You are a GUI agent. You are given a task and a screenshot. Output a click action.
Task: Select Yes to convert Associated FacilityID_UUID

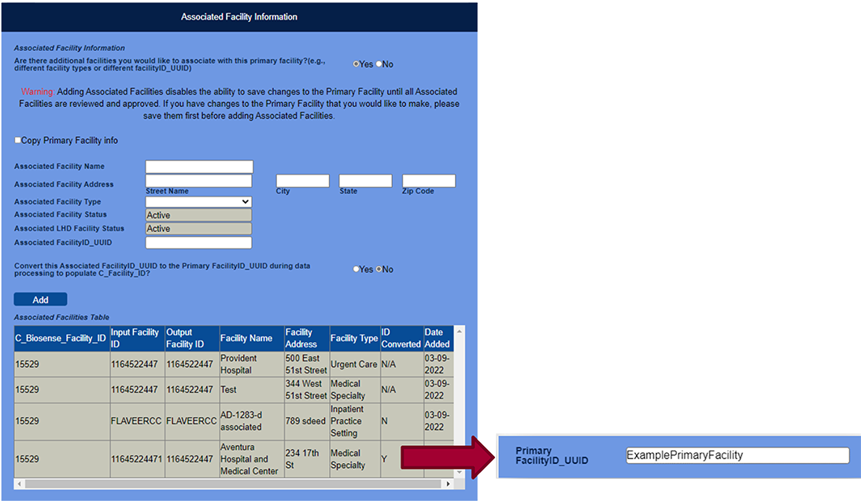click(x=357, y=268)
